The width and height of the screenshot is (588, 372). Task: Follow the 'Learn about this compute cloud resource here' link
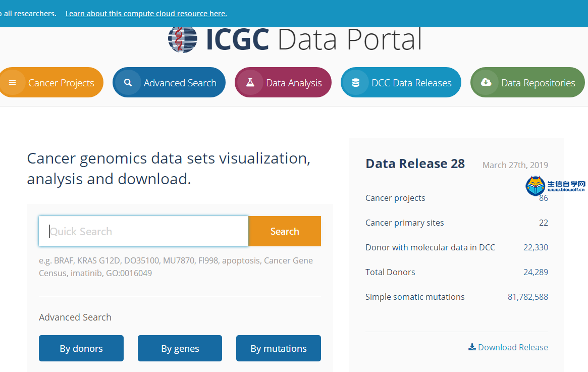click(146, 14)
